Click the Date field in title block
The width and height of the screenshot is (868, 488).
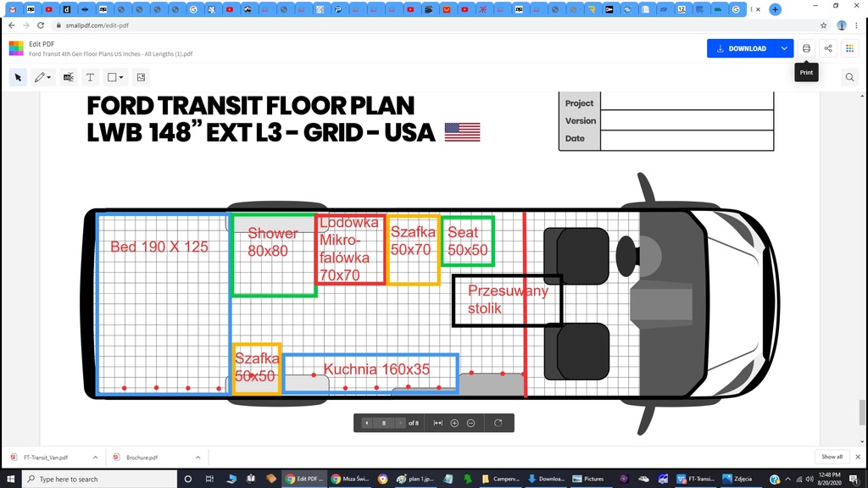coord(687,140)
